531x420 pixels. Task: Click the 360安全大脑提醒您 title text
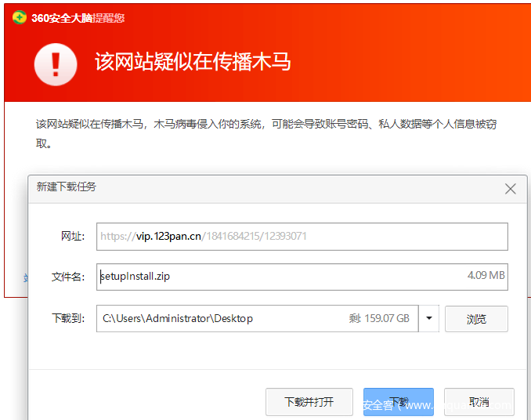pyautogui.click(x=78, y=17)
